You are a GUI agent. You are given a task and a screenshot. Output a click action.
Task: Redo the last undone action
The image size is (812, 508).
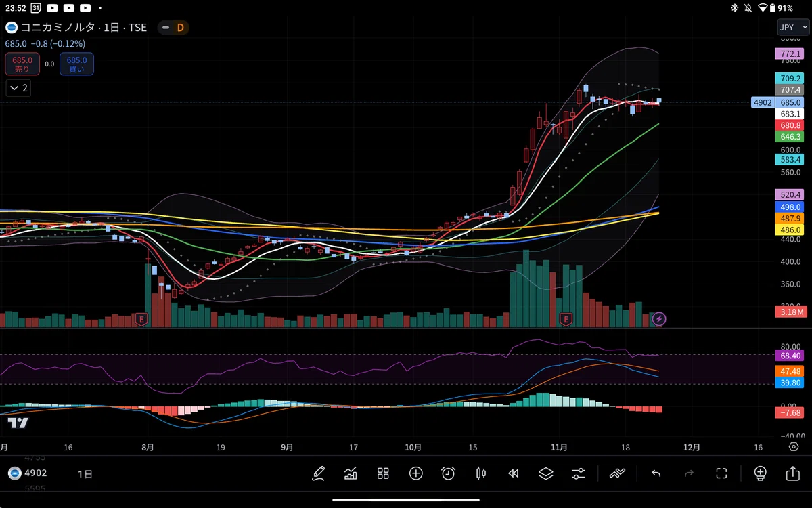point(689,473)
